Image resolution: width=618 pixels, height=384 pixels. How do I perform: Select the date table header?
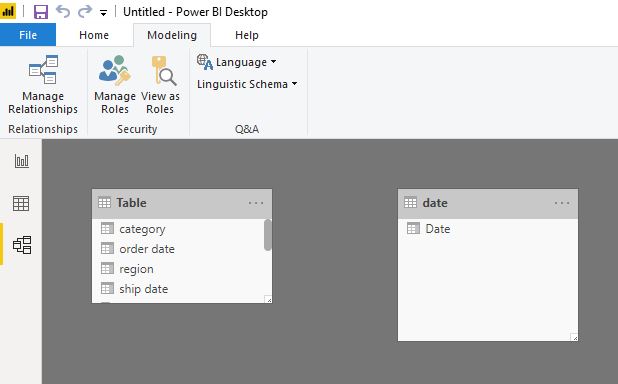488,203
